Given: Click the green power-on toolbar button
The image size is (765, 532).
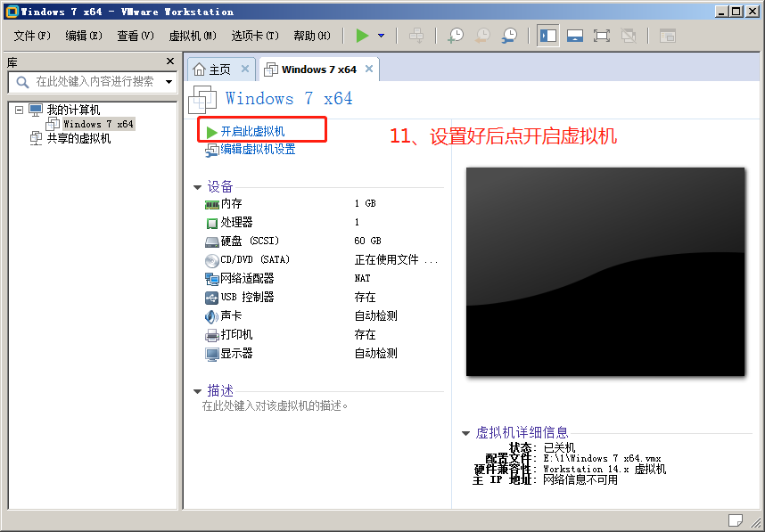Looking at the screenshot, I should click(x=362, y=36).
